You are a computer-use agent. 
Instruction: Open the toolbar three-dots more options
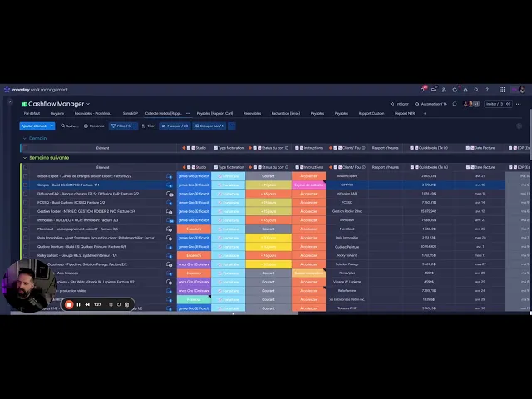231,126
